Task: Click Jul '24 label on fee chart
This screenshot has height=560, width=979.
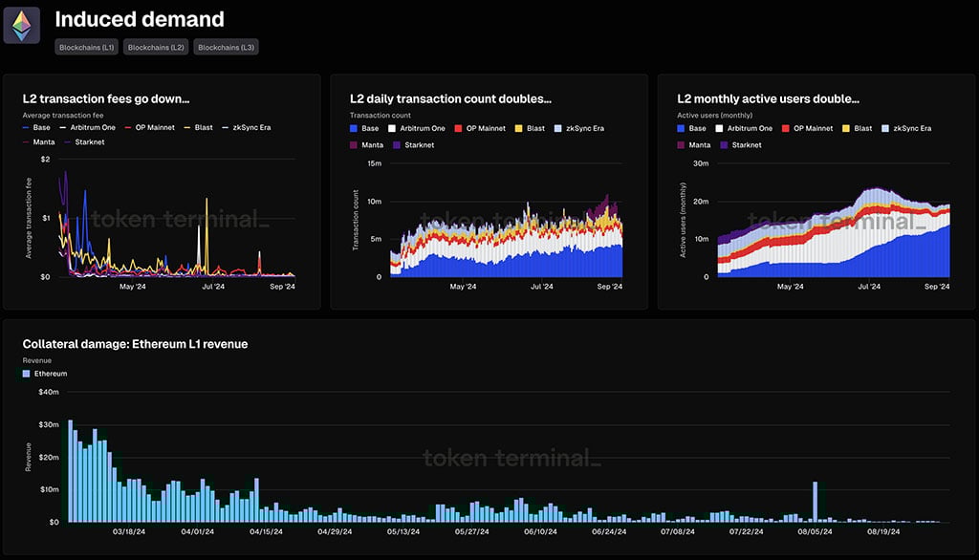Action: (x=213, y=287)
